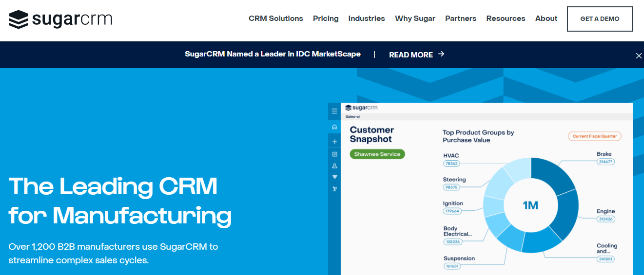Click the plus icon in the dashboard sidebar
This screenshot has width=644, height=275.
pos(334,142)
